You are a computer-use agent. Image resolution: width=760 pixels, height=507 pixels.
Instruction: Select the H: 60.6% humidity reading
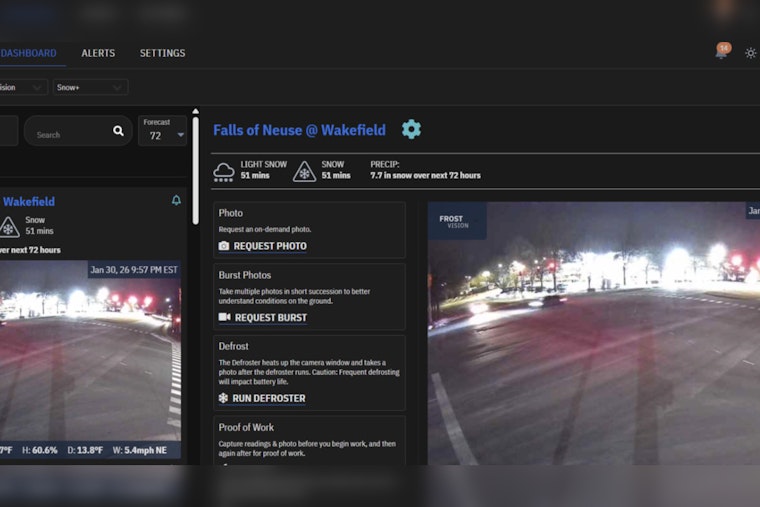pos(40,450)
